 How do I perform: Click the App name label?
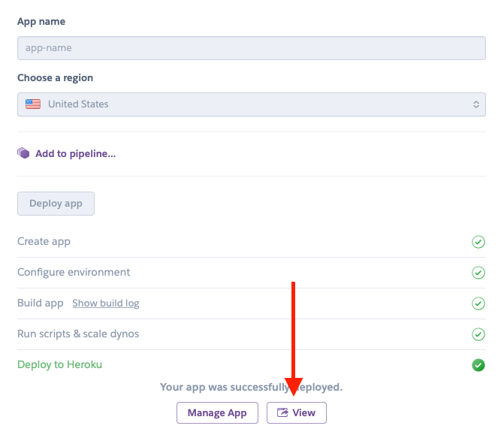[41, 22]
